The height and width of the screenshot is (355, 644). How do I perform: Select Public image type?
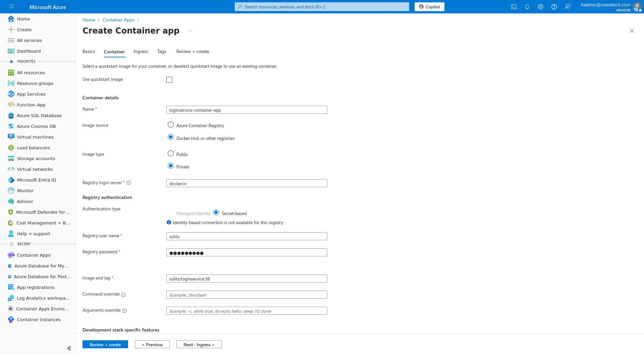(x=171, y=154)
